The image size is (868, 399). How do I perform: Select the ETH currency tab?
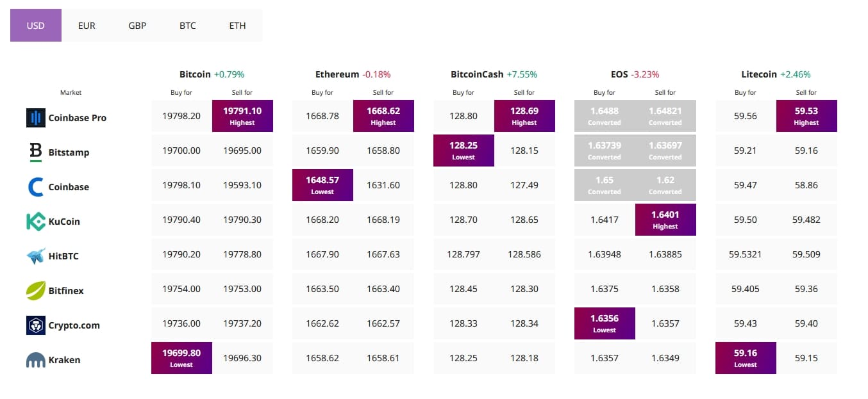(x=238, y=26)
